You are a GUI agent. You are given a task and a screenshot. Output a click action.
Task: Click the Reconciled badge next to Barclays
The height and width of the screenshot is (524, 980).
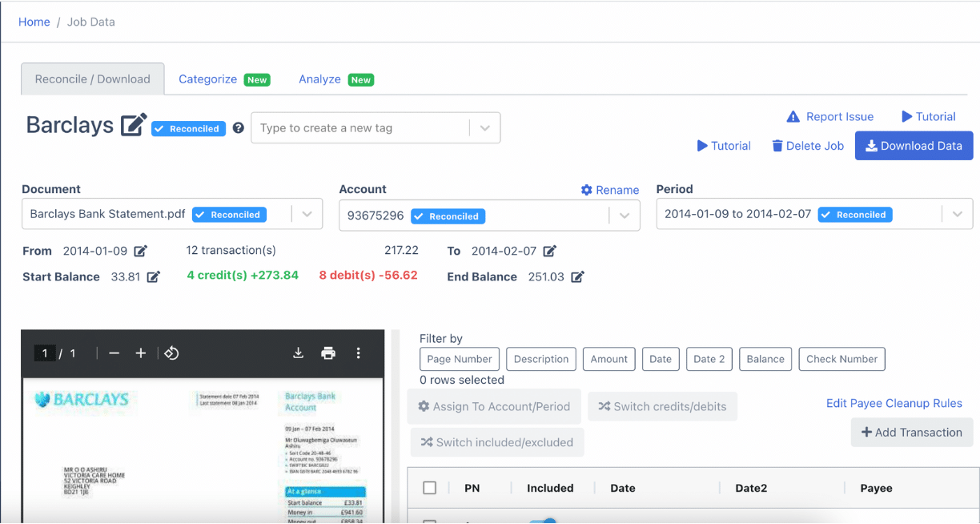tap(189, 128)
